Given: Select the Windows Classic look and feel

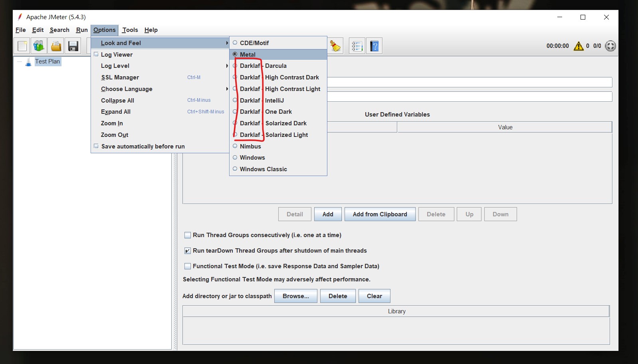Looking at the screenshot, I should [x=278, y=169].
